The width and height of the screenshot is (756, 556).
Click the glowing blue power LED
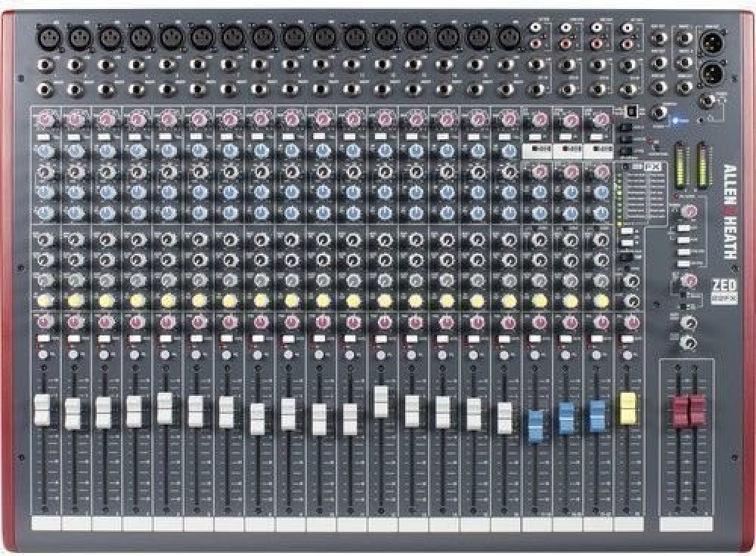pyautogui.click(x=675, y=119)
